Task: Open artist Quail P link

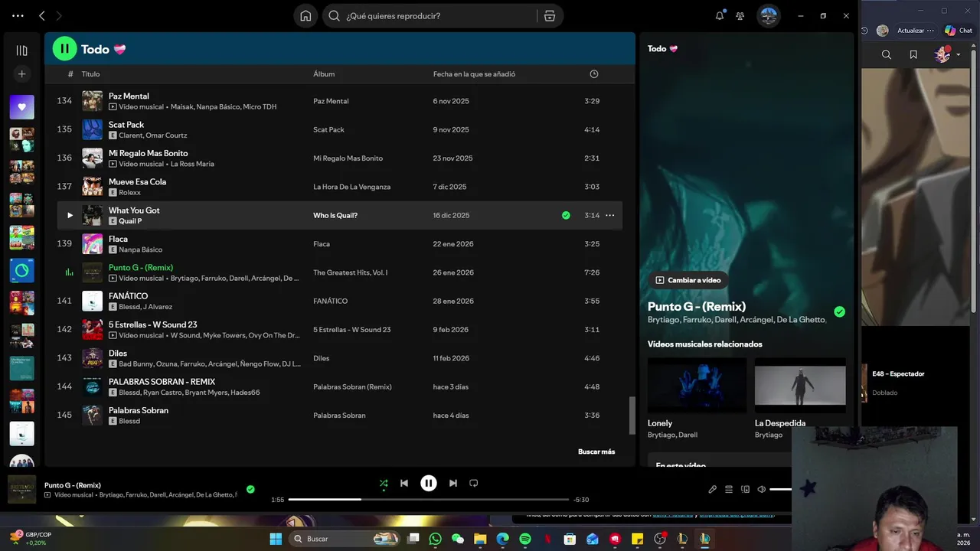Action: coord(130,221)
